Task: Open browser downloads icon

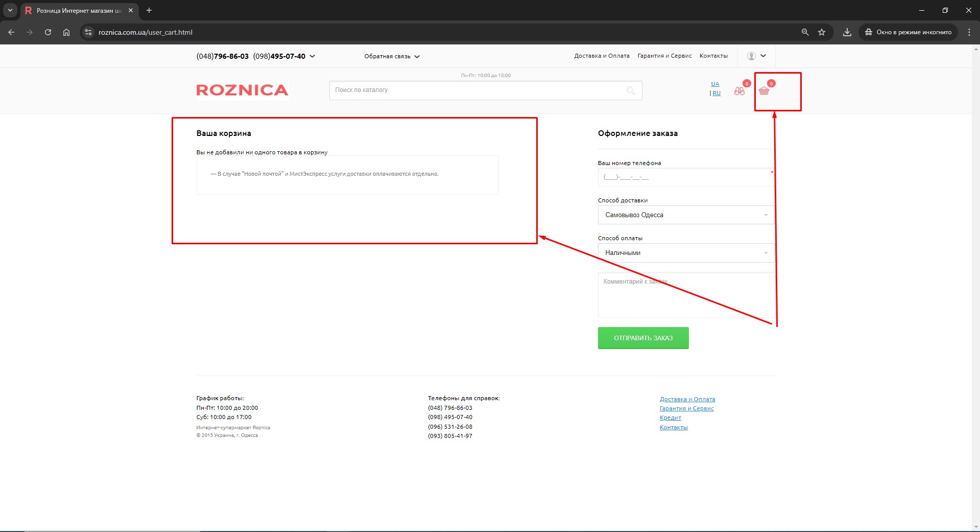Action: (847, 32)
